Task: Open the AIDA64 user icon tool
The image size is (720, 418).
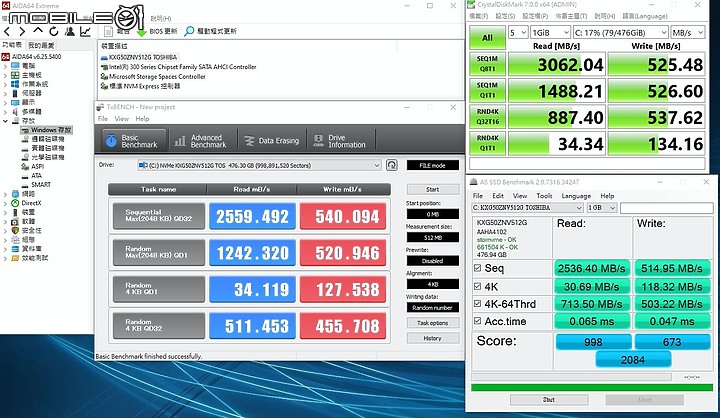Action: tap(70, 31)
